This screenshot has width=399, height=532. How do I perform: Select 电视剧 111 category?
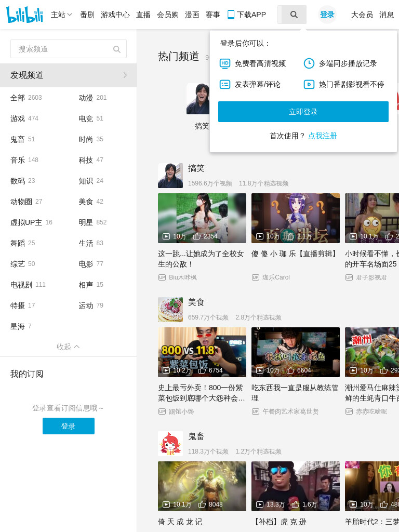(x=28, y=285)
